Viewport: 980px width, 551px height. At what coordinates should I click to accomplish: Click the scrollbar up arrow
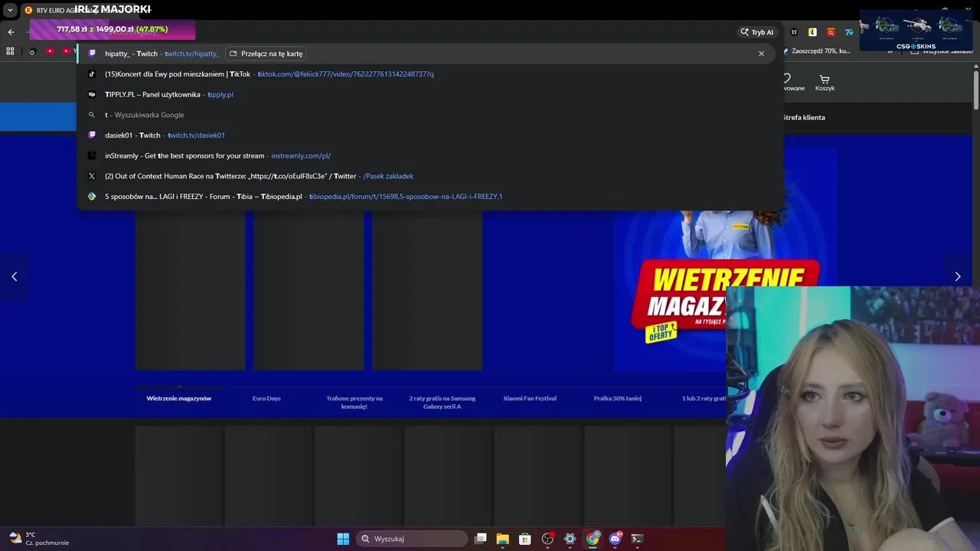976,67
